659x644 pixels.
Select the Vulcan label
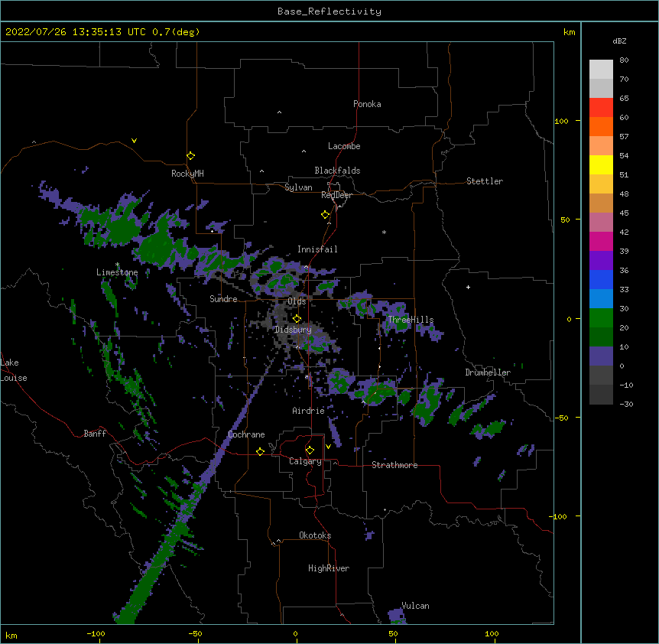415,606
